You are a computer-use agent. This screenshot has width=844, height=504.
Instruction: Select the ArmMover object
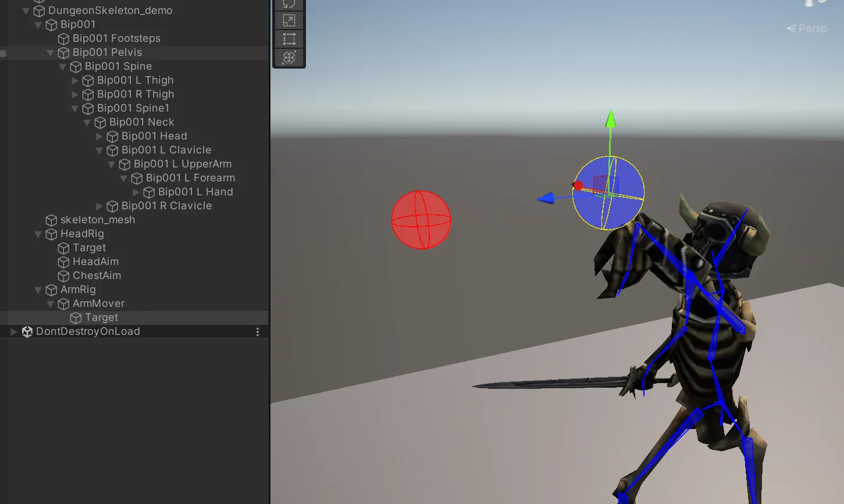(98, 303)
